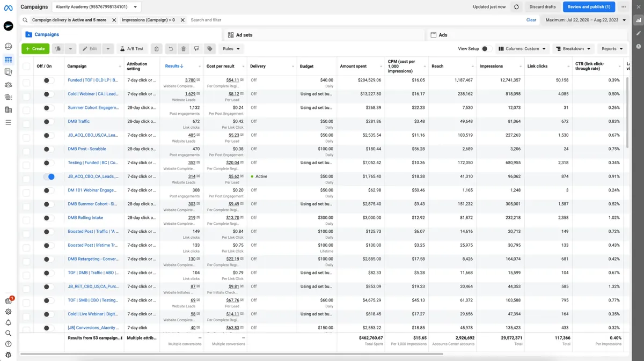Open the Reports dropdown

pyautogui.click(x=612, y=49)
